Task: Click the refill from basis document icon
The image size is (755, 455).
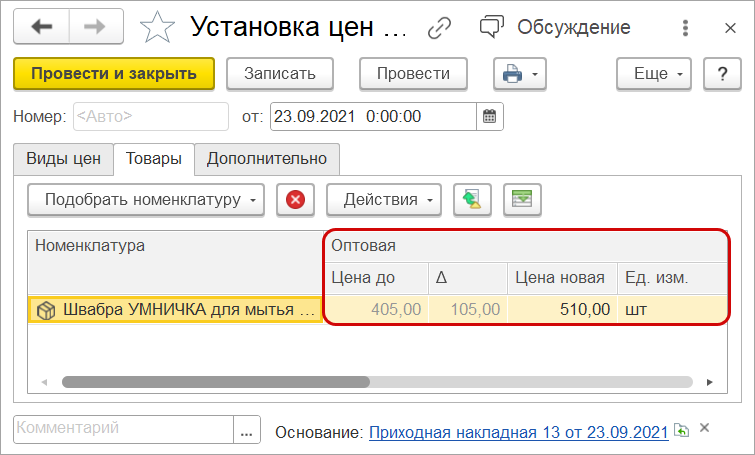Action: click(681, 429)
